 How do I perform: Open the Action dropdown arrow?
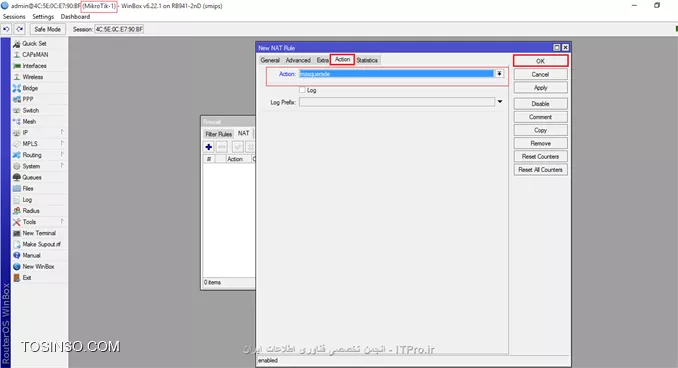coord(499,74)
